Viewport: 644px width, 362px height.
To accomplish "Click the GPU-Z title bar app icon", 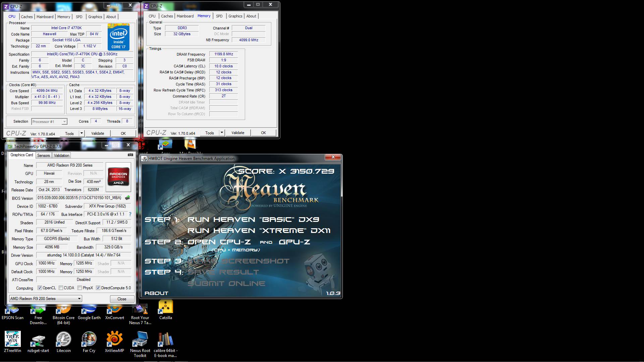I will pos(9,146).
